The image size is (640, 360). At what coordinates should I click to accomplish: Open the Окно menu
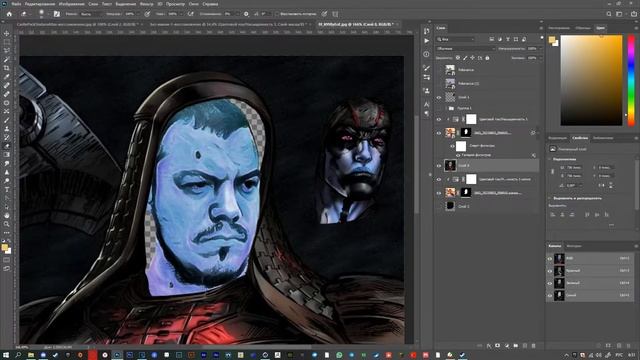coord(193,4)
